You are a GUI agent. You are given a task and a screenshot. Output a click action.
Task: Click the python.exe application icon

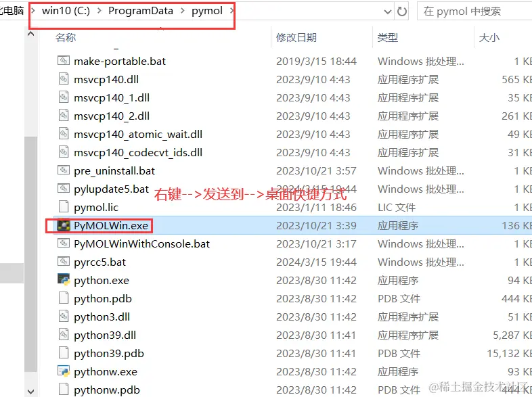point(64,280)
